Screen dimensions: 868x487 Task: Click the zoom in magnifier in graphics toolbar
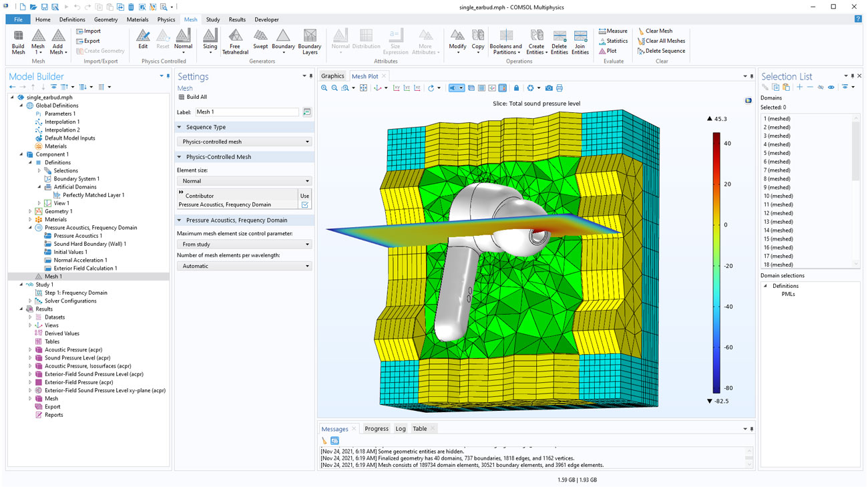click(x=324, y=88)
